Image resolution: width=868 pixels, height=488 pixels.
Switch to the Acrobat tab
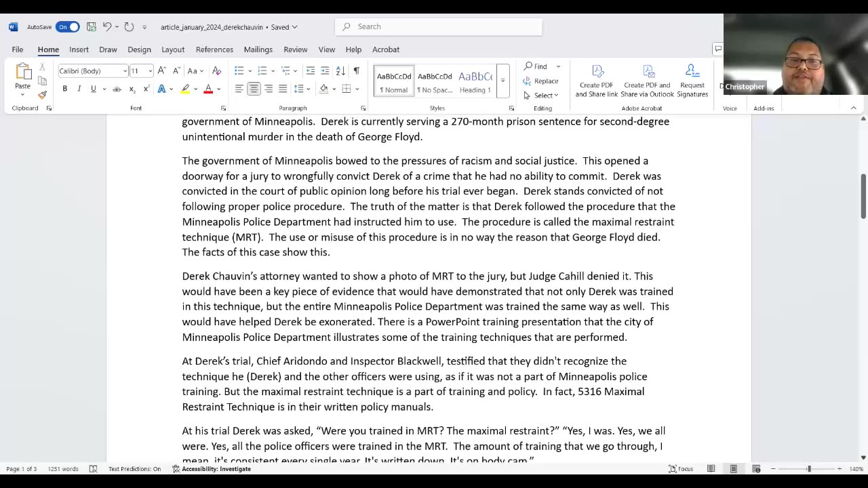tap(386, 49)
